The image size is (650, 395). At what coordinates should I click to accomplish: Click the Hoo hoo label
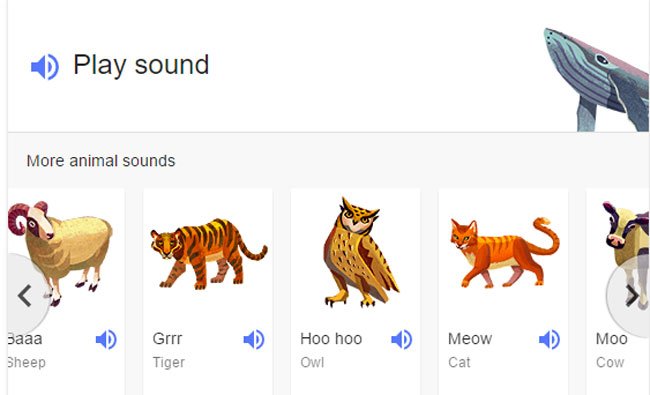point(331,339)
